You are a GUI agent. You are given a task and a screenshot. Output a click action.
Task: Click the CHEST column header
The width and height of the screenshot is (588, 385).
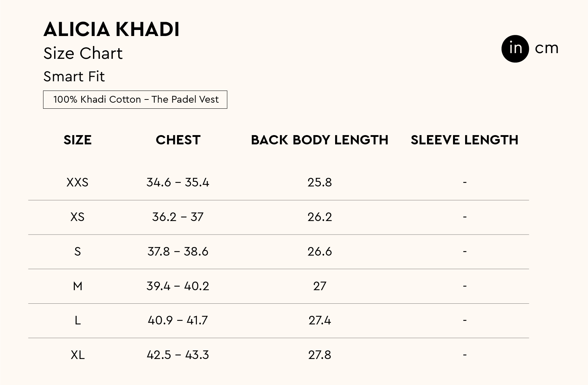click(178, 140)
